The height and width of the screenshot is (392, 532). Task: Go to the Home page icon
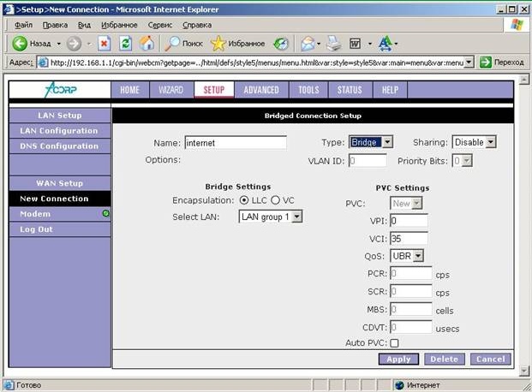(x=146, y=44)
